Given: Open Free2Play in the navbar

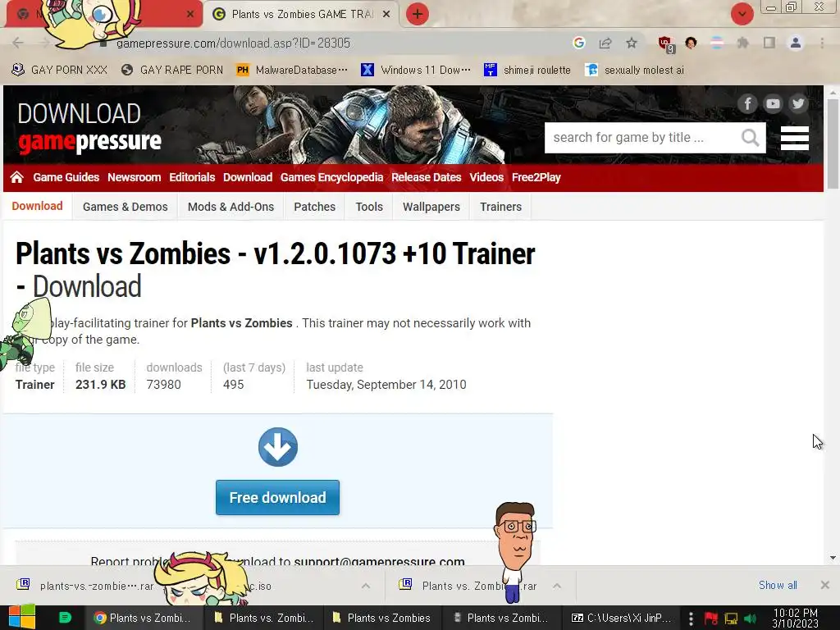Looking at the screenshot, I should (536, 177).
